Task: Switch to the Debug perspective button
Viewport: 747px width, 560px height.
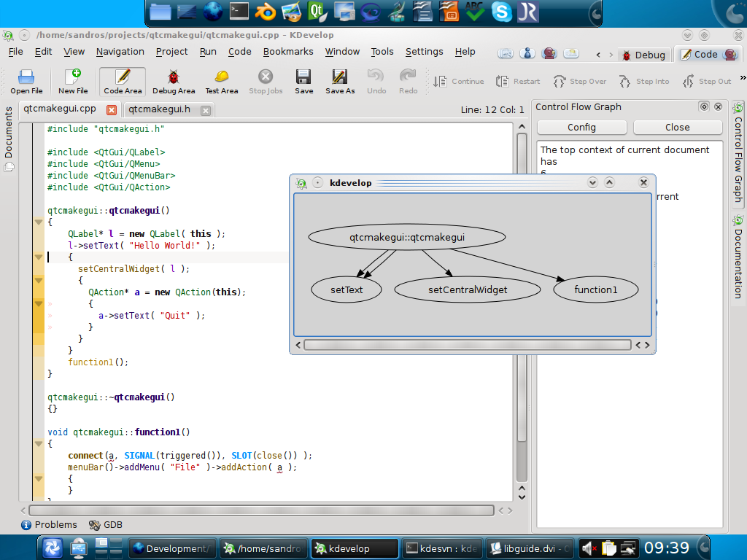Action: [x=644, y=55]
